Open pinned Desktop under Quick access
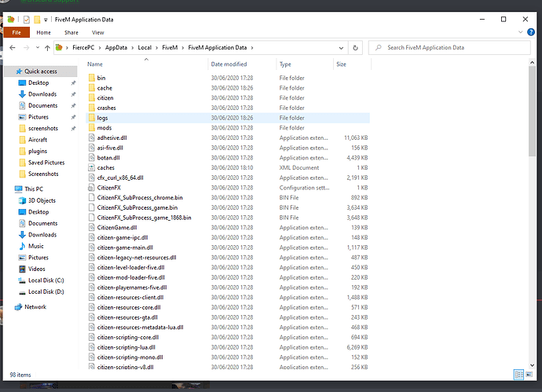The height and width of the screenshot is (392, 542). coord(38,82)
